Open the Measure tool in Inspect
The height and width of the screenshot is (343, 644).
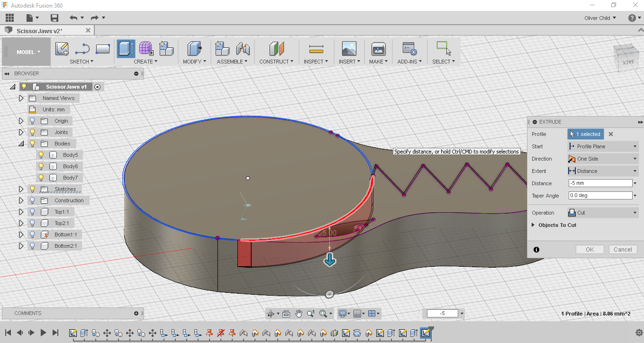316,49
